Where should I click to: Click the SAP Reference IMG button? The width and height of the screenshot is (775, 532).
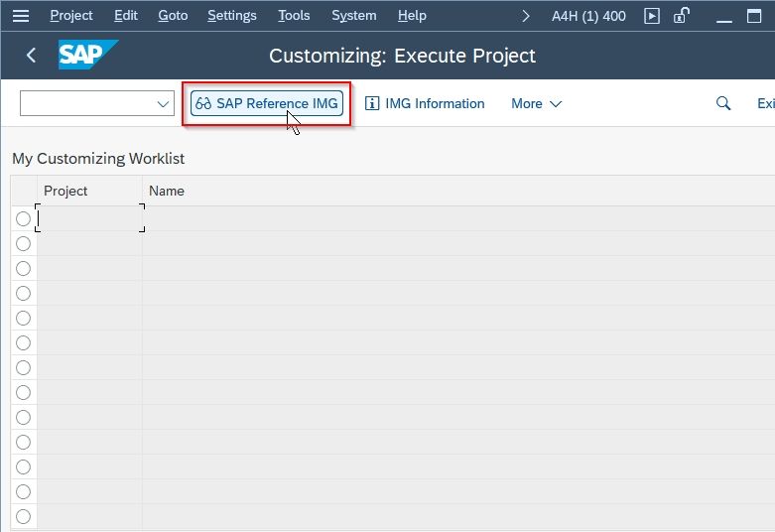point(267,103)
